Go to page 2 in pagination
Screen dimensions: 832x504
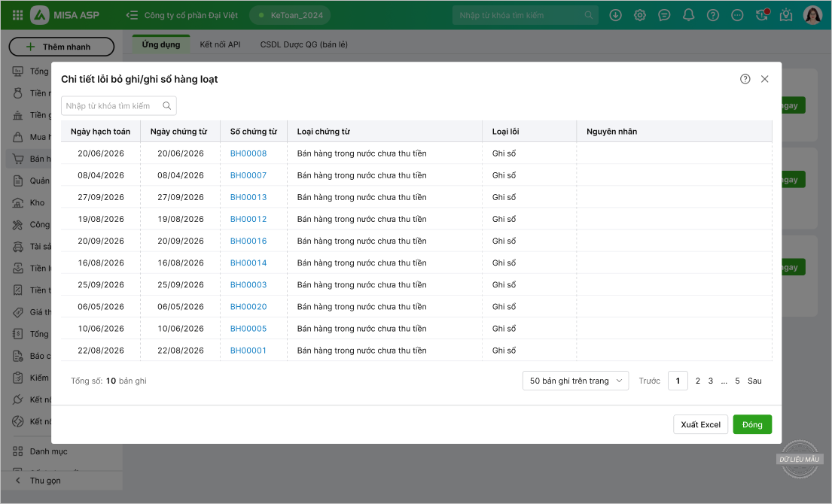pyautogui.click(x=697, y=381)
